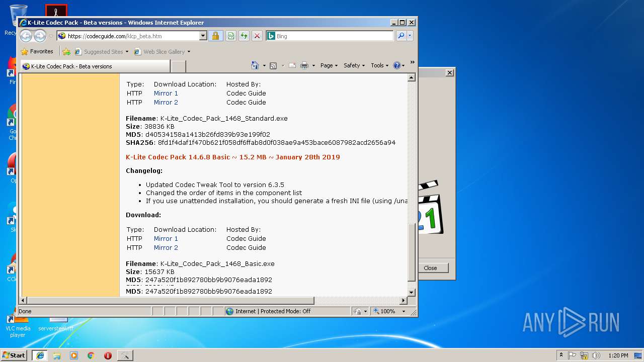Click the Close button in background dialog
644x362 pixels.
click(x=430, y=268)
